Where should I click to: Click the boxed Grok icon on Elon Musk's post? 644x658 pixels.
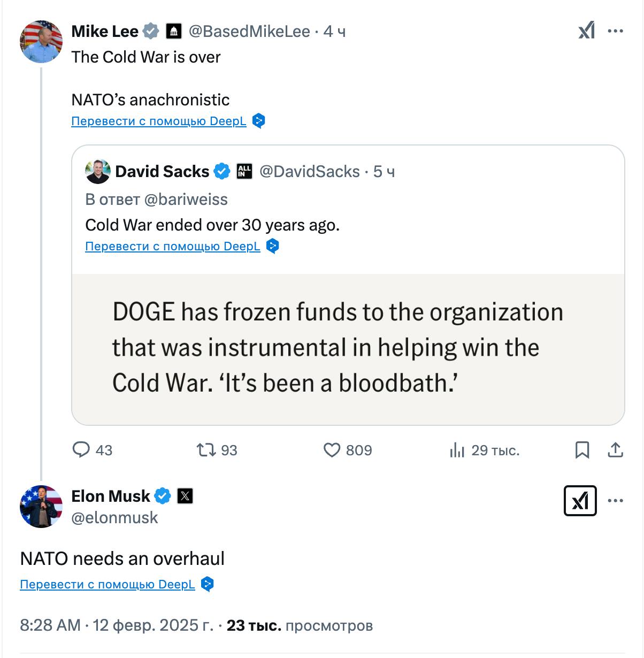580,501
